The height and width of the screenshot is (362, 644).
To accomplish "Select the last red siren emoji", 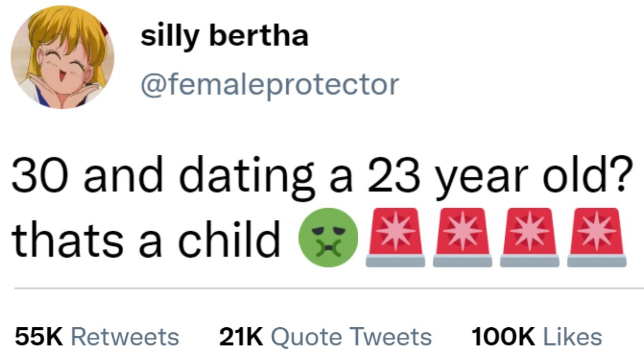I will pyautogui.click(x=597, y=237).
